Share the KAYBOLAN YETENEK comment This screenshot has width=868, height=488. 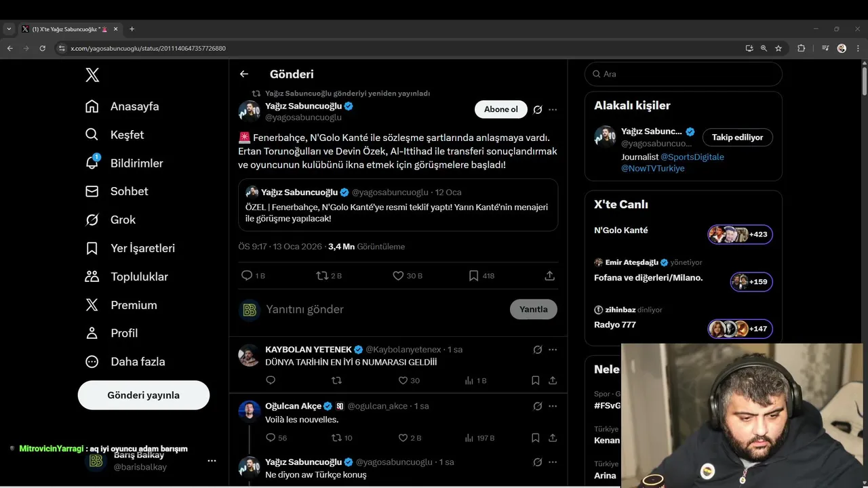pyautogui.click(x=553, y=381)
